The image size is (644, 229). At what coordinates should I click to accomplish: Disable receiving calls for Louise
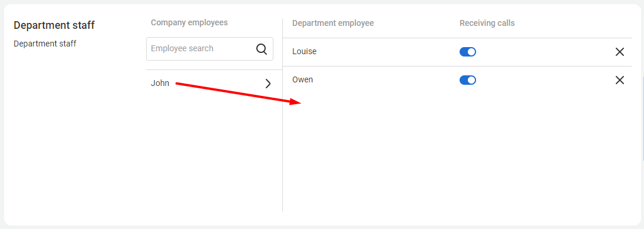click(467, 52)
